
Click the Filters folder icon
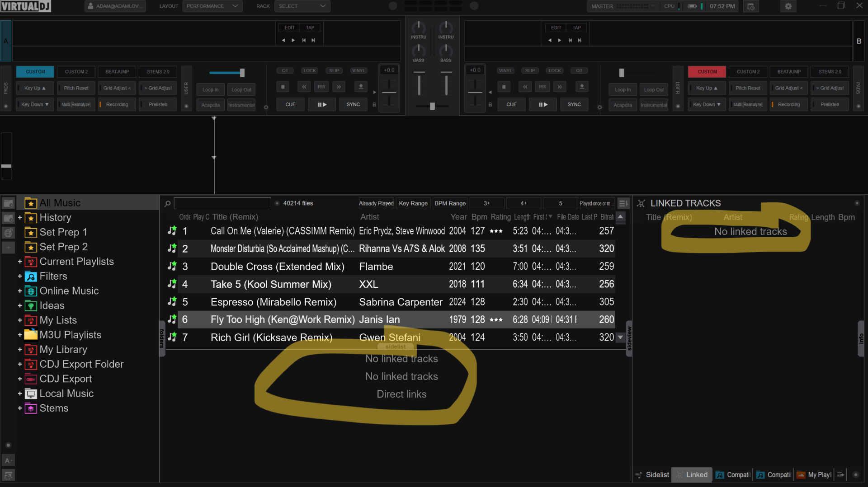[31, 276]
